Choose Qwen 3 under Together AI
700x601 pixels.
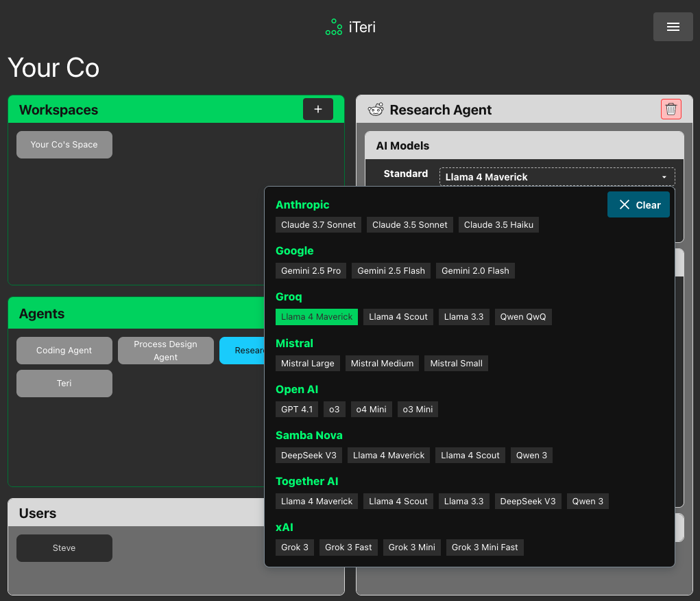click(x=587, y=501)
